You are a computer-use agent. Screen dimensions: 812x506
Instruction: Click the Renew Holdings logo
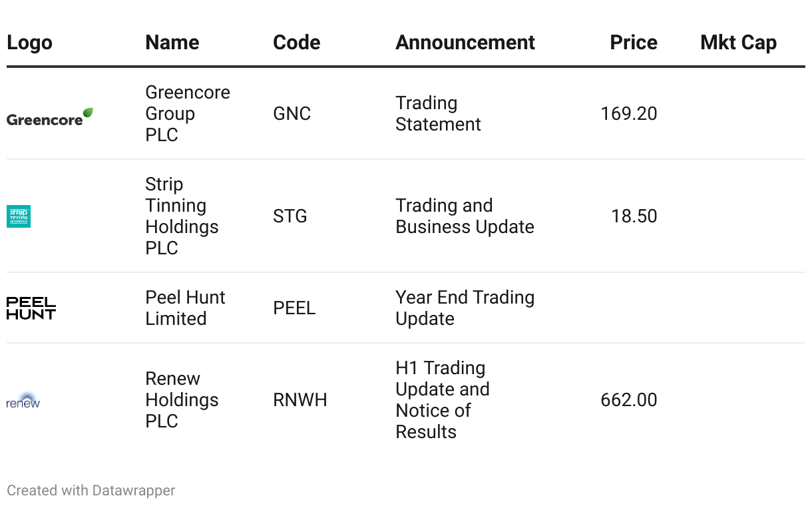click(23, 401)
